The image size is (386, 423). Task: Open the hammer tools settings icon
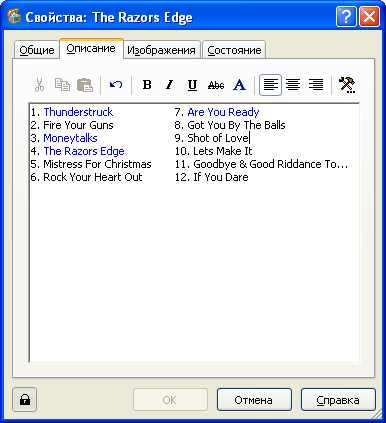click(347, 85)
